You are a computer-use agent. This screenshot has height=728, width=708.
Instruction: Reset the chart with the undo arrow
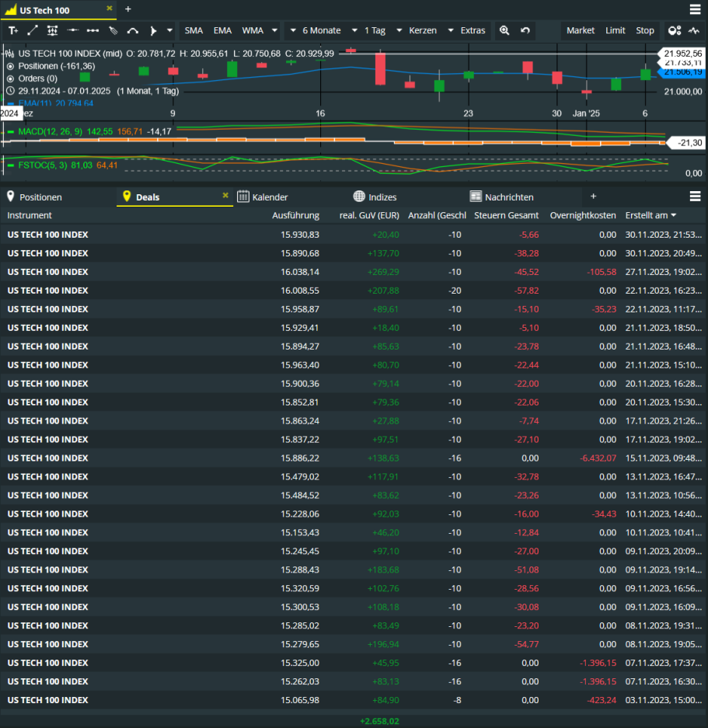coord(525,30)
